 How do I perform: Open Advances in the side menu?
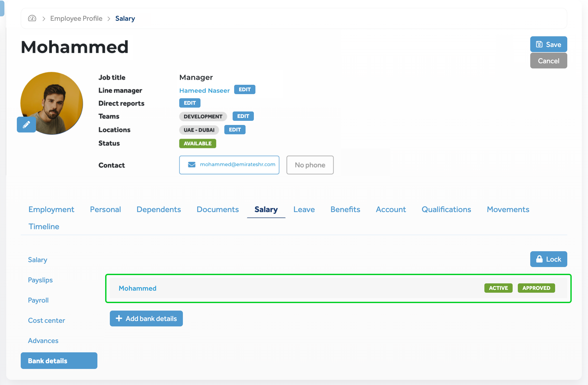(43, 341)
